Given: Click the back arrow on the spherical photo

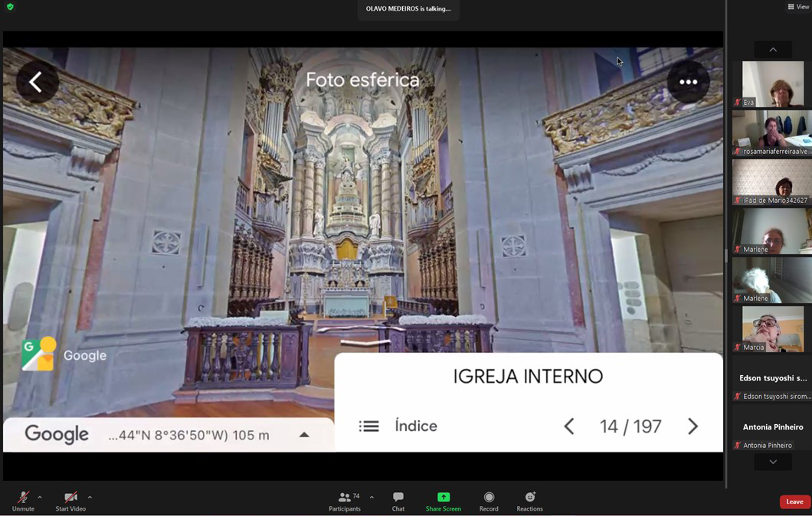Looking at the screenshot, I should click(x=36, y=82).
